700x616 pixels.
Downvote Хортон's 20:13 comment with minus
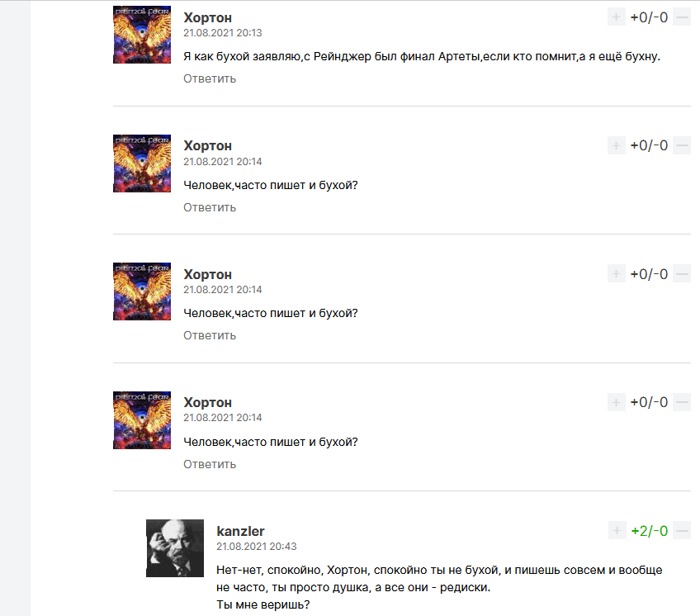tap(682, 17)
